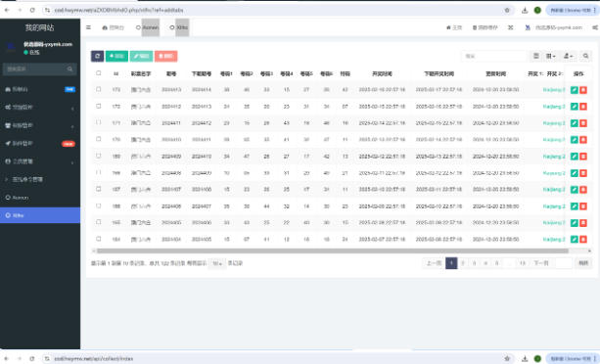Check the checkbox for row id 170
Image resolution: width=600 pixels, height=364 pixels.
[98, 139]
